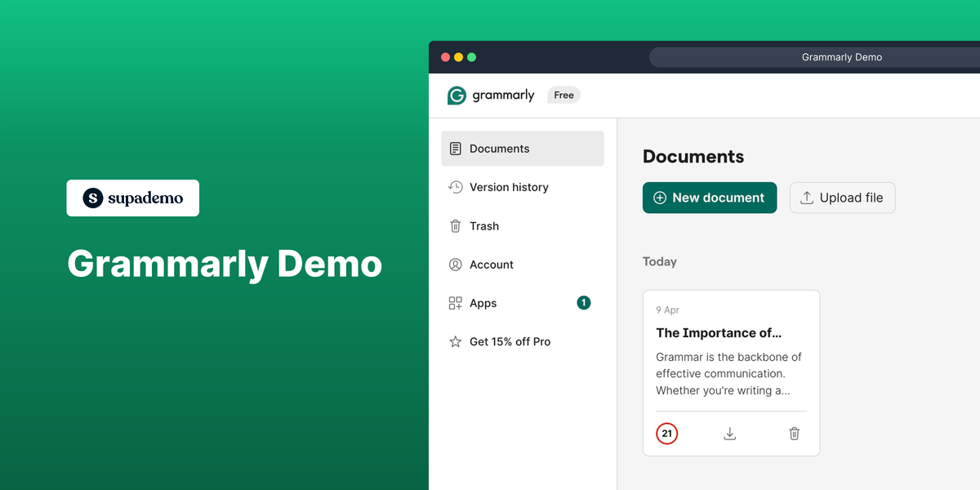Select the Grammarly logo icon
Image resolution: width=980 pixels, height=490 pixels.
click(456, 95)
